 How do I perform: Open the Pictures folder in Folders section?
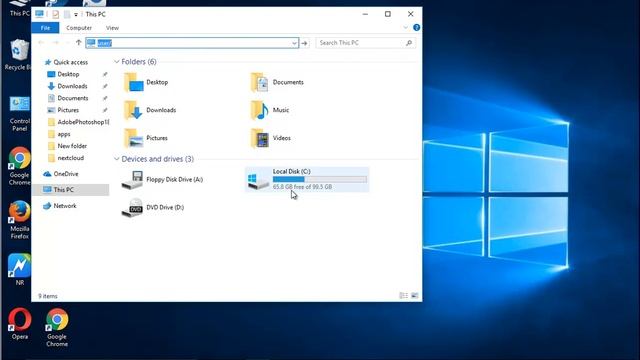146,138
